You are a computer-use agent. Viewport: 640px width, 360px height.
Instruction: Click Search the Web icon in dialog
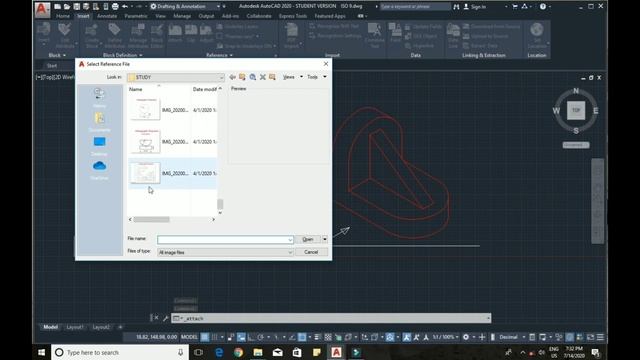[253, 77]
